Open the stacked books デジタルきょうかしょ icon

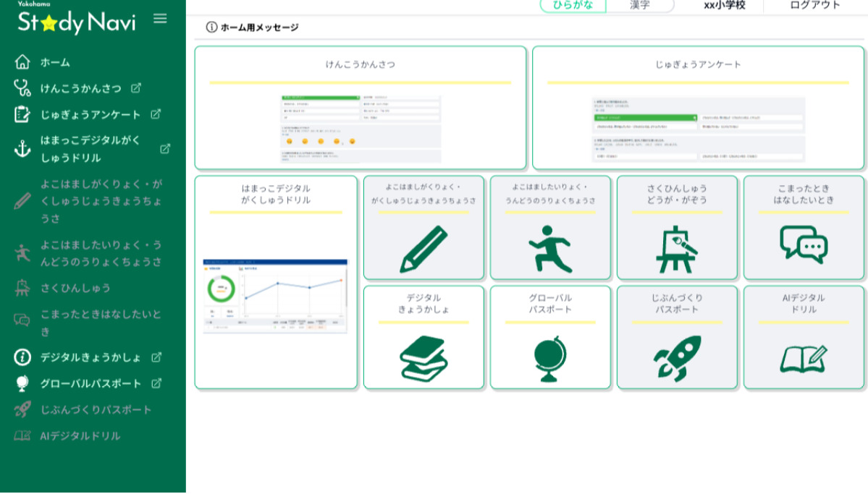click(x=424, y=359)
